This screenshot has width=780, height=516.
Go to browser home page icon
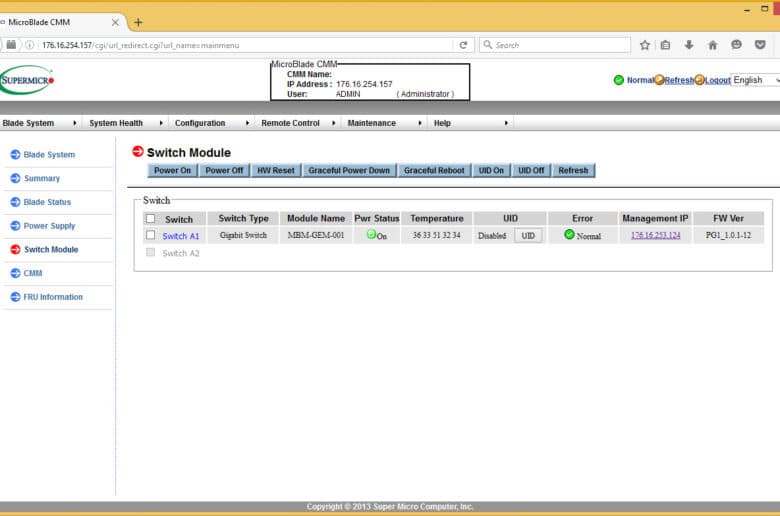[x=712, y=45]
